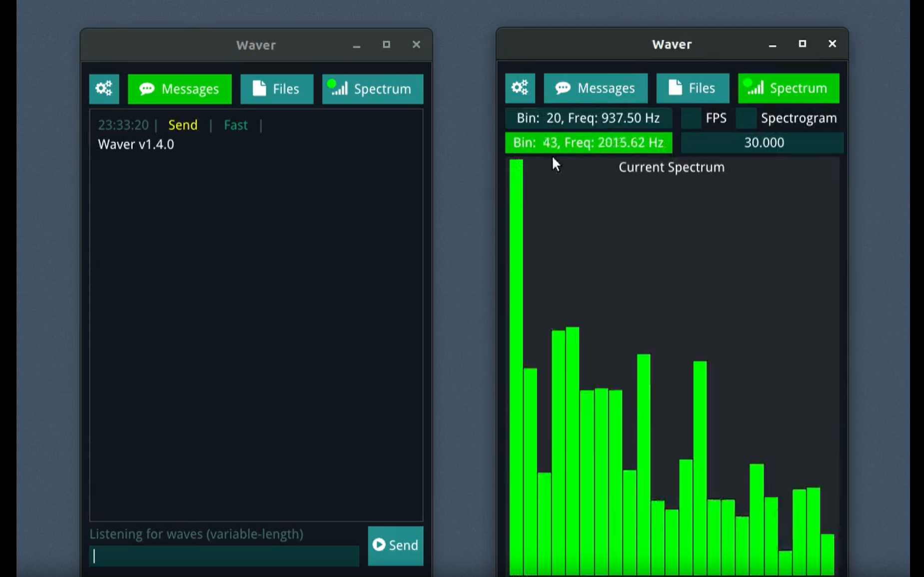Maximize the left Waver window
924x577 pixels.
[386, 45]
